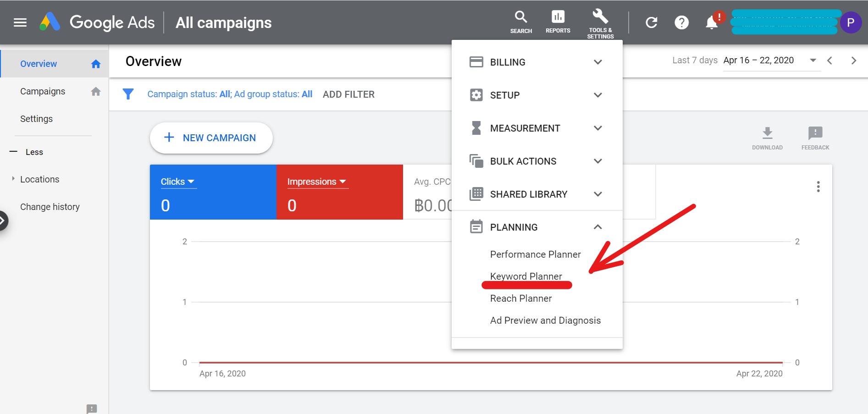Open Performance Planner
Viewport: 868px width, 414px height.
pyautogui.click(x=535, y=254)
